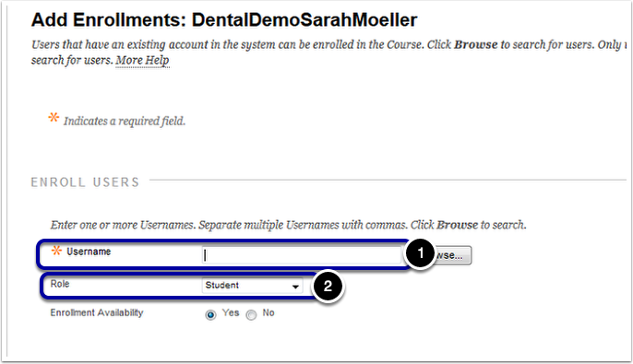The height and width of the screenshot is (364, 633).
Task: Open the Role dropdown showing Student
Action: point(252,286)
